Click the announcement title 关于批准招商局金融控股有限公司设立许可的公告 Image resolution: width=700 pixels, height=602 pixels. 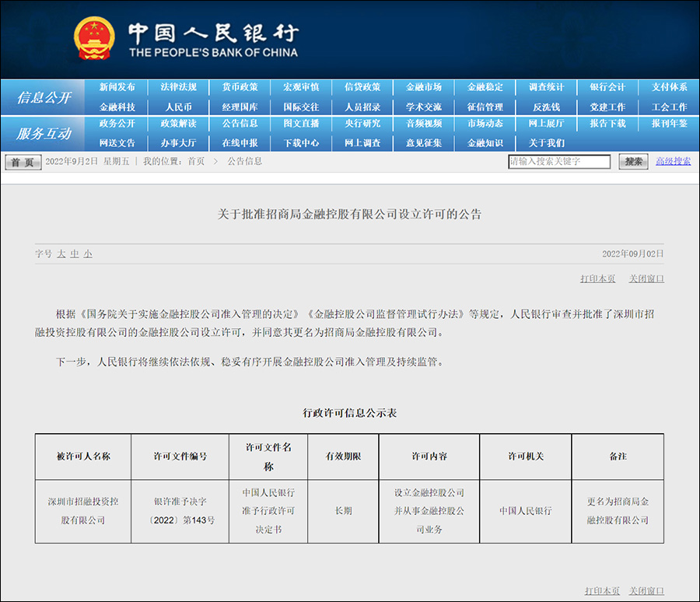coord(349,215)
